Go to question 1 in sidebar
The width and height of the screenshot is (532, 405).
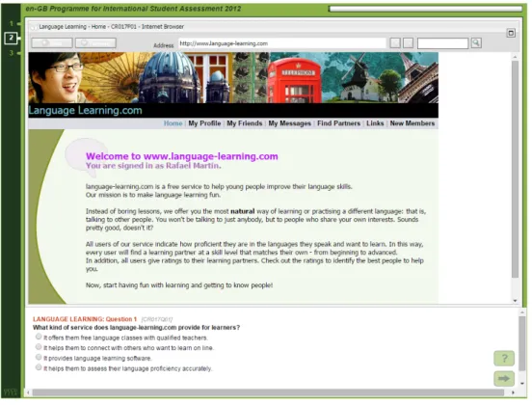(12, 23)
